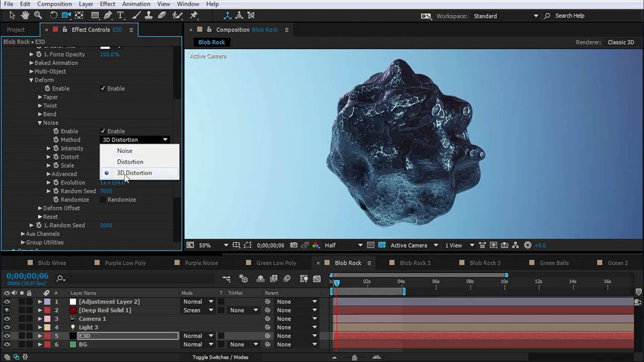Viewport: 644px width, 362px height.
Task: Hide the Camera 1 layer
Action: pyautogui.click(x=7, y=319)
